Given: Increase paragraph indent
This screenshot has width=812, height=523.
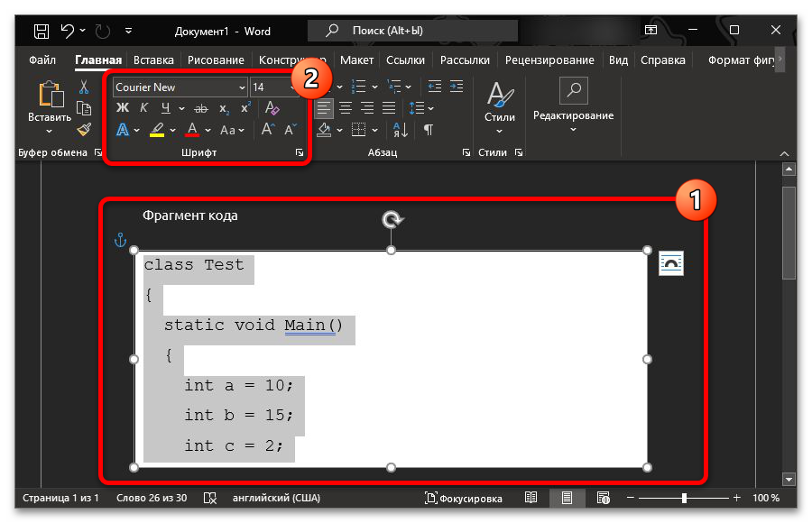Looking at the screenshot, I should pyautogui.click(x=457, y=87).
